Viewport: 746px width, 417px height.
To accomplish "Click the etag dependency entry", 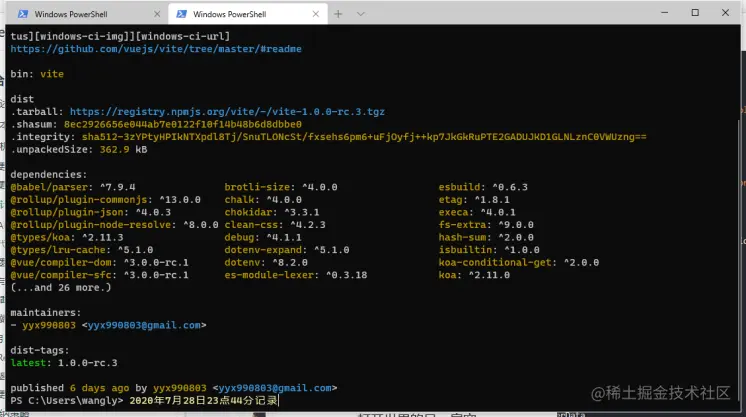I will pos(474,199).
